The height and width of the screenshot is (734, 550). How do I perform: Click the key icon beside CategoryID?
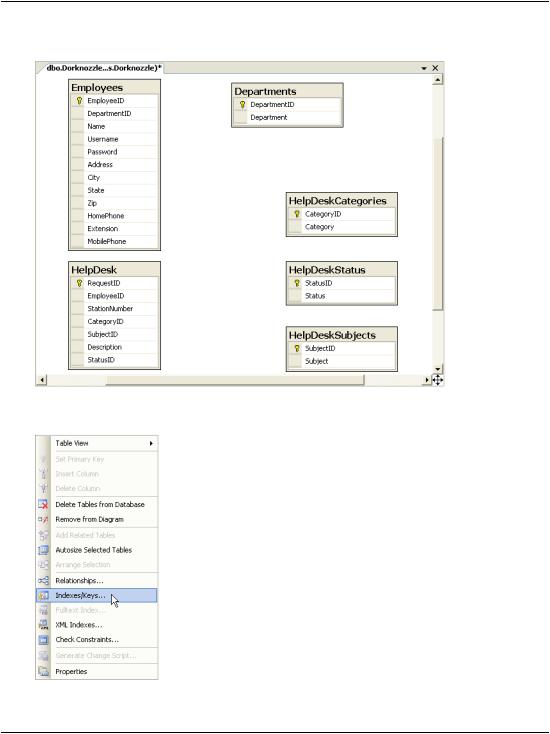pos(297,214)
